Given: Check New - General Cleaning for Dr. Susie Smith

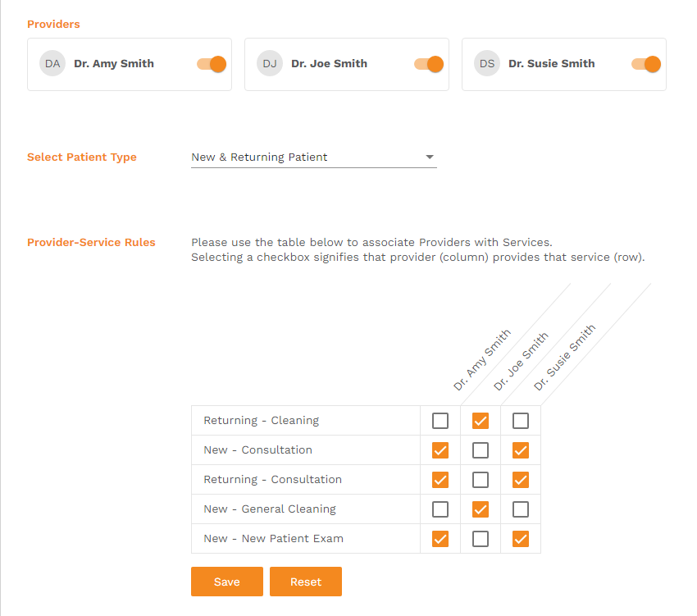Looking at the screenshot, I should [521, 509].
